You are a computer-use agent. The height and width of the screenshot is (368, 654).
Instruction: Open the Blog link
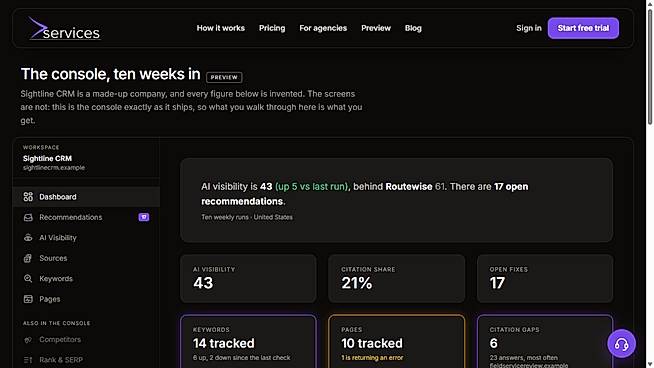click(x=413, y=28)
